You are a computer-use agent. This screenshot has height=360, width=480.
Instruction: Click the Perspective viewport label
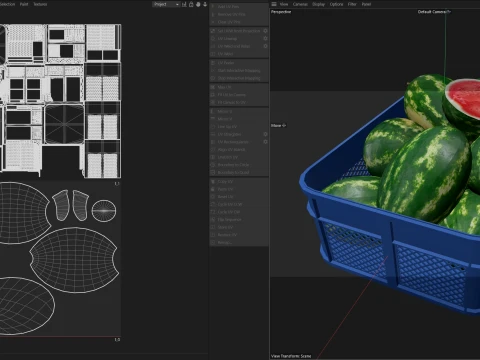coord(281,12)
